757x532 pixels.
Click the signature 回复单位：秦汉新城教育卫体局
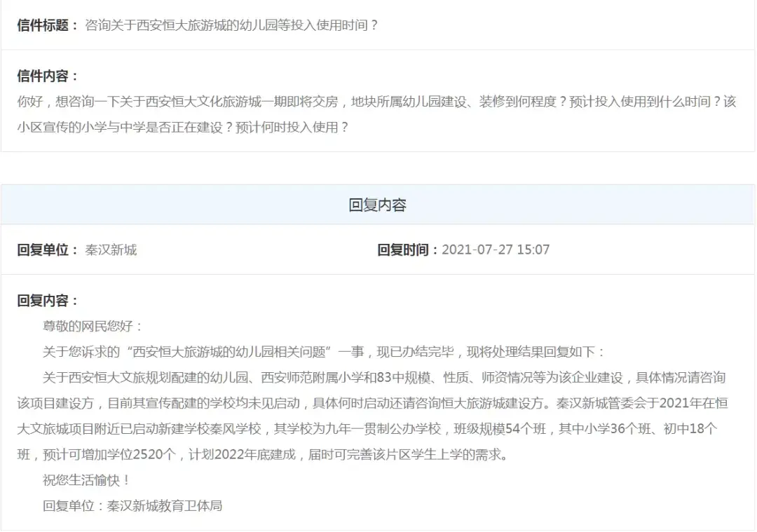pos(132,505)
